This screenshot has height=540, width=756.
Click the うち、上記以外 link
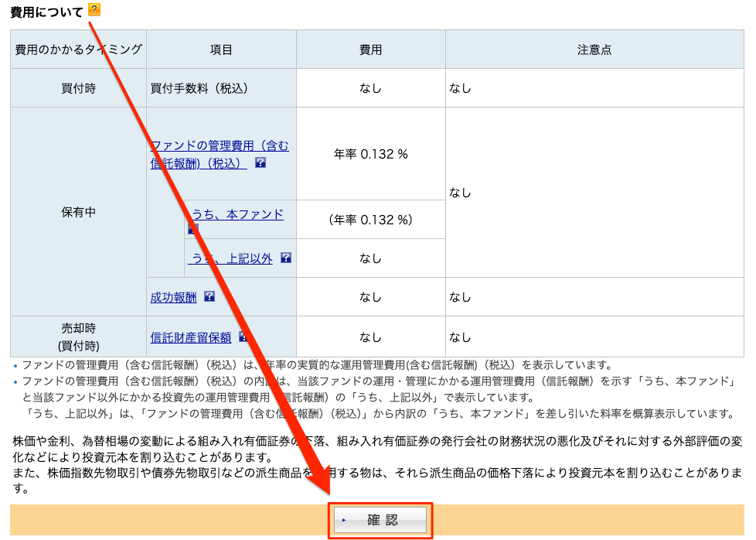coord(234,258)
